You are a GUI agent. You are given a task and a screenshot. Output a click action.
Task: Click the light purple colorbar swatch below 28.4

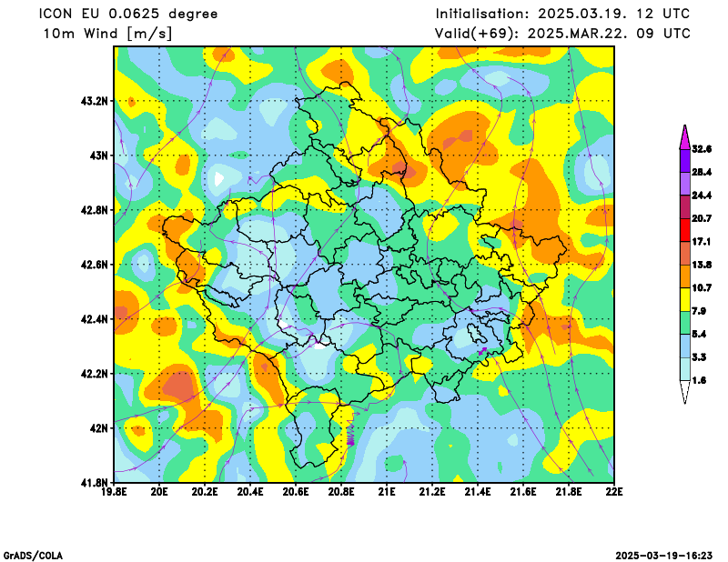[685, 184]
